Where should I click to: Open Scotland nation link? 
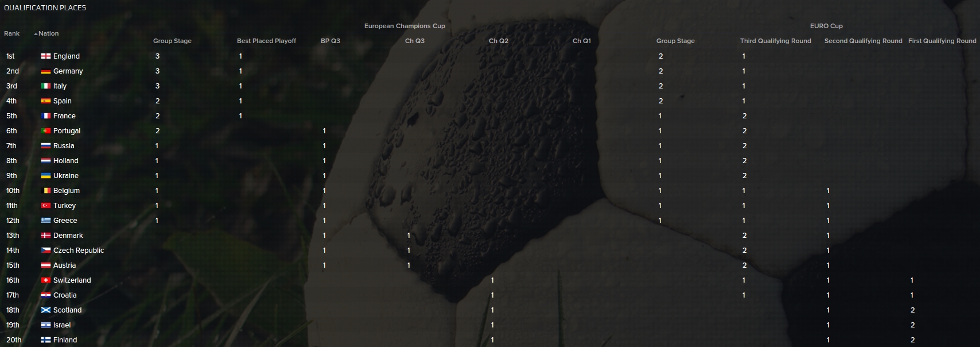coord(68,310)
